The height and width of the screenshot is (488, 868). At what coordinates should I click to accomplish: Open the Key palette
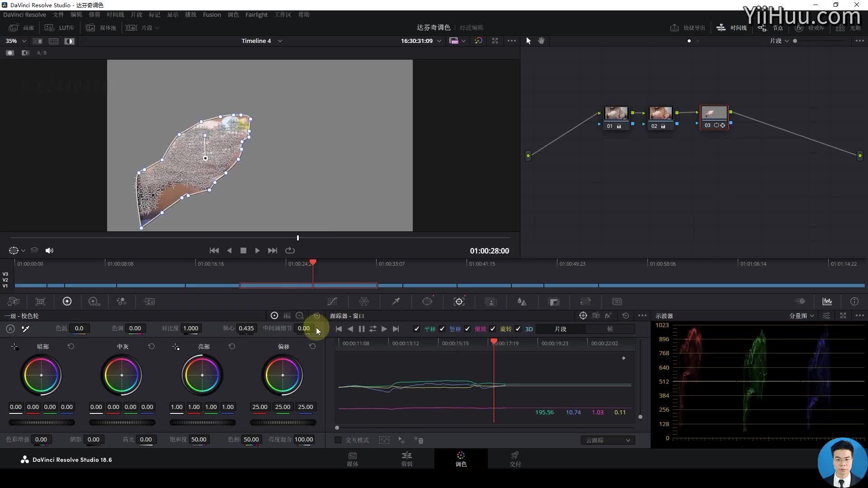coord(554,301)
